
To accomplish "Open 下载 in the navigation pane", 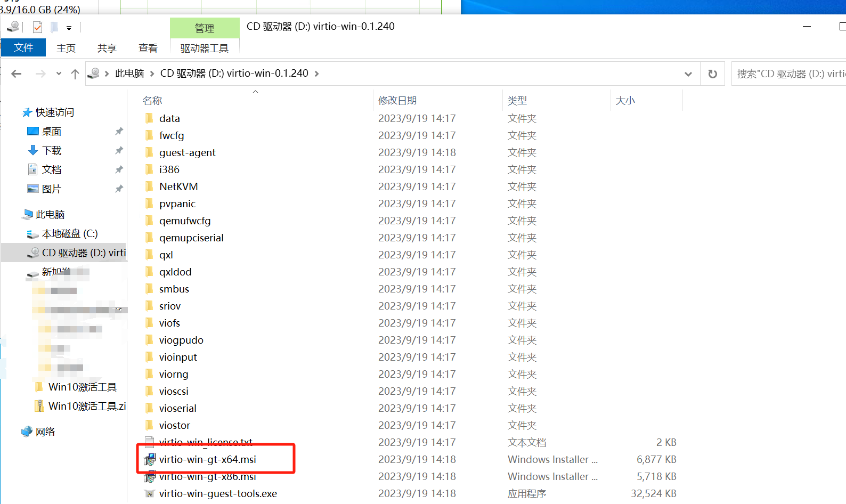I will (52, 151).
